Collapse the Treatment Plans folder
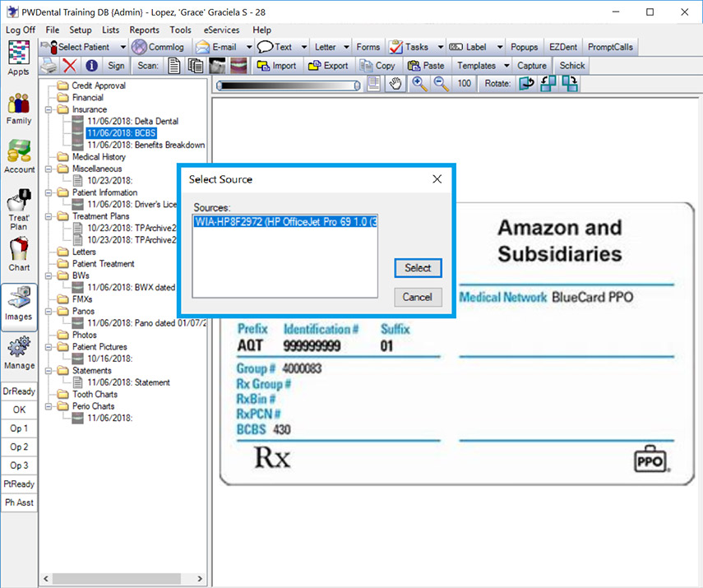 49,216
